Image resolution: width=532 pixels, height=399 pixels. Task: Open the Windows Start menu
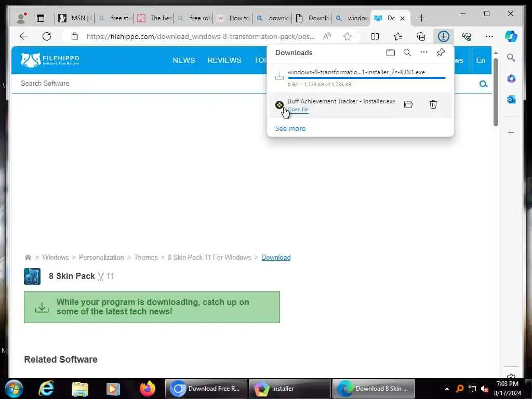tap(13, 389)
